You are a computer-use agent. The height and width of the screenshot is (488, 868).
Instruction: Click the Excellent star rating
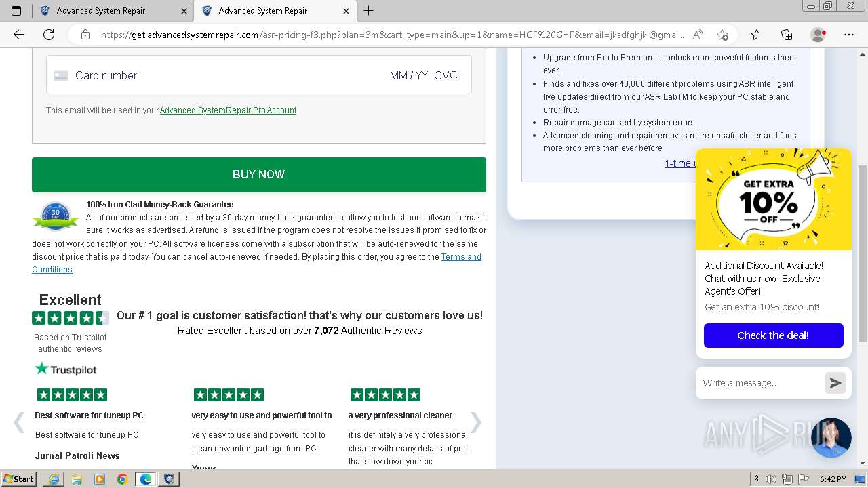(x=70, y=318)
